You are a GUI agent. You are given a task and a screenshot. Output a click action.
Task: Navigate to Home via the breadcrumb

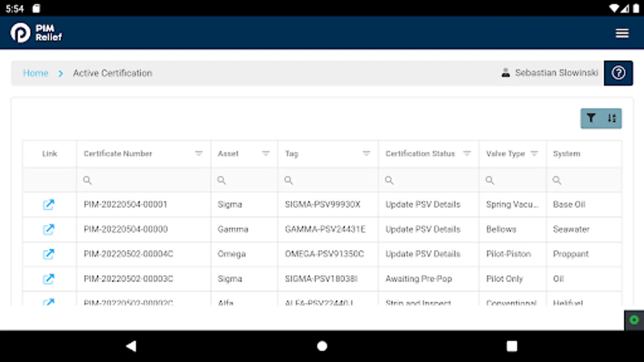coord(36,73)
